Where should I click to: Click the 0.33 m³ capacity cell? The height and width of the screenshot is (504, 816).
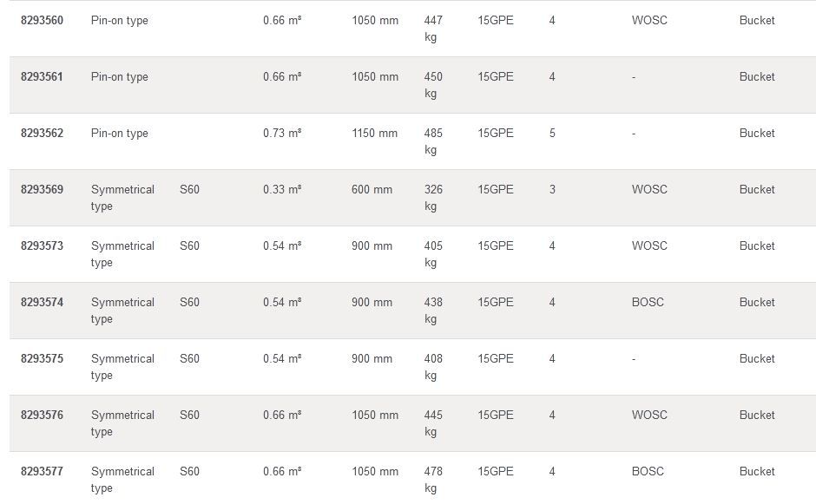(282, 189)
